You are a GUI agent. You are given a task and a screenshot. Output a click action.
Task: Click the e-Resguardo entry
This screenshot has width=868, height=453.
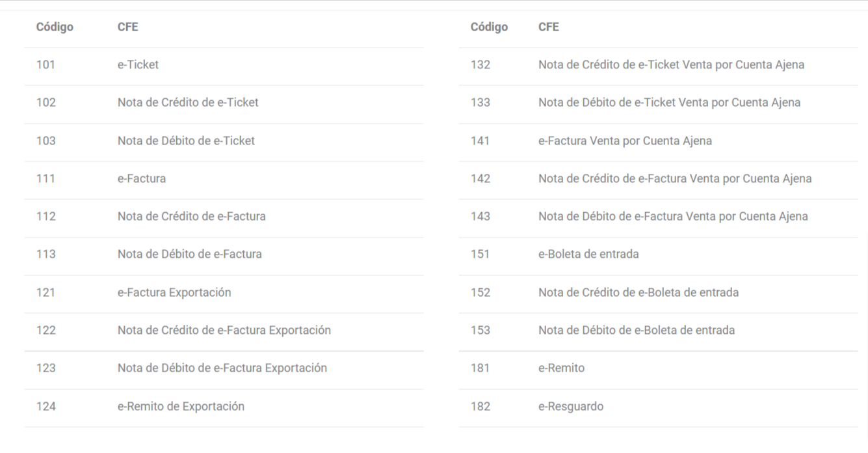571,407
